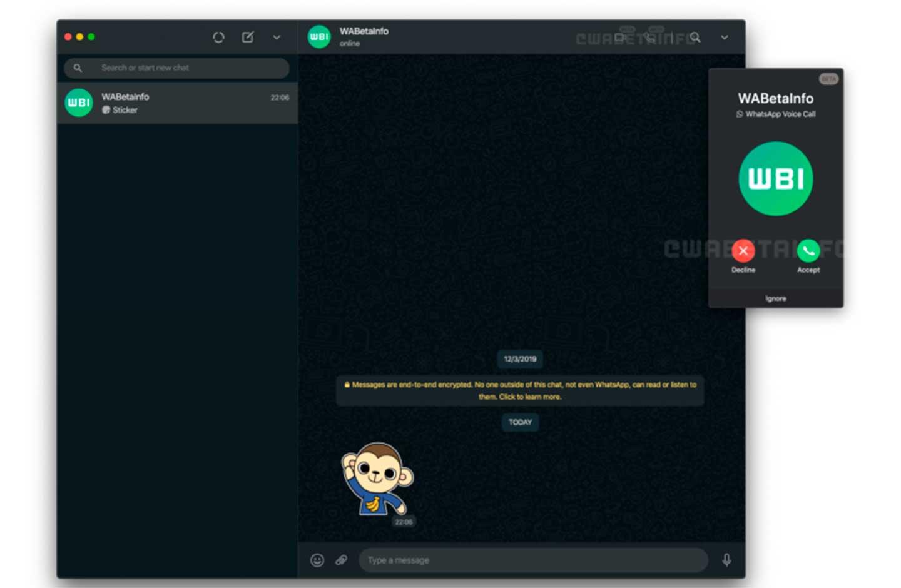Click WABetaInfo avatar in chat list
Image resolution: width=901 pixels, height=588 pixels.
coord(79,103)
